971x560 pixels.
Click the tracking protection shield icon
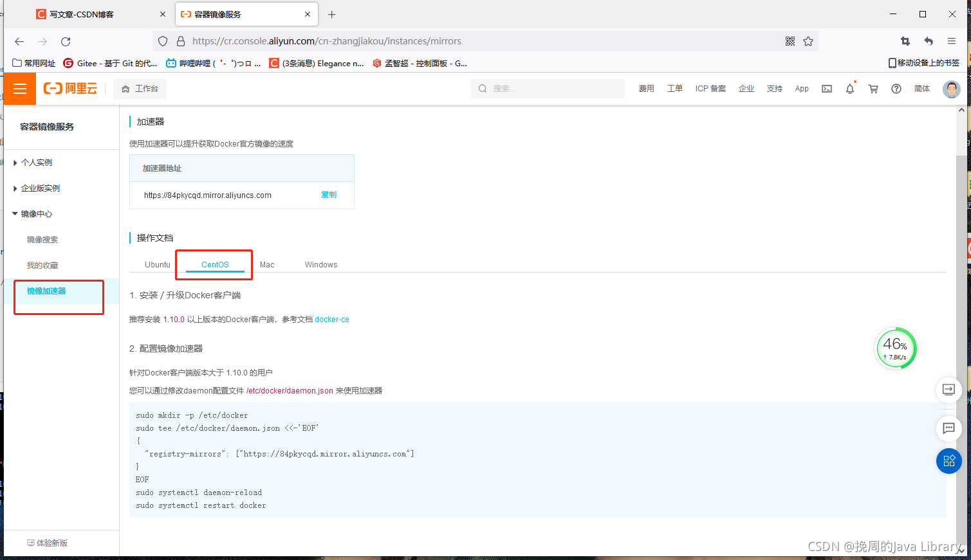163,41
